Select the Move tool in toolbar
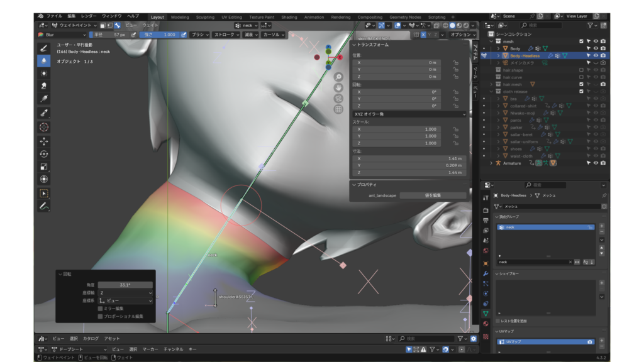 [44, 141]
